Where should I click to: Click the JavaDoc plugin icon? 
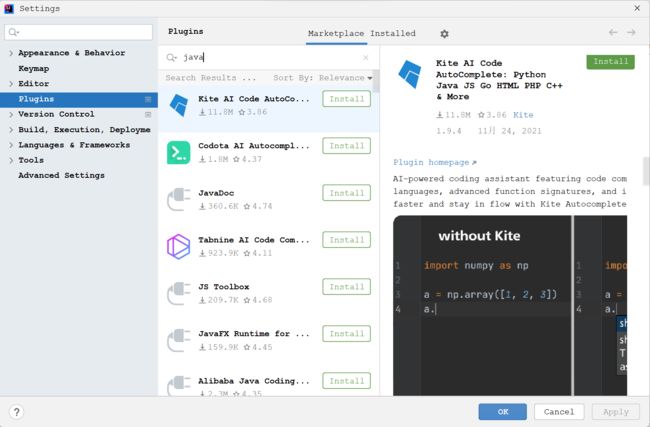179,199
